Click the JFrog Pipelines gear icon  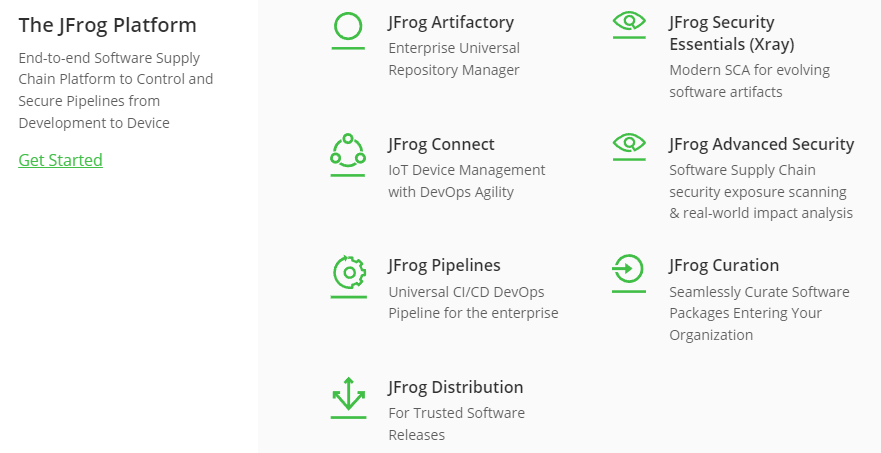pyautogui.click(x=348, y=277)
